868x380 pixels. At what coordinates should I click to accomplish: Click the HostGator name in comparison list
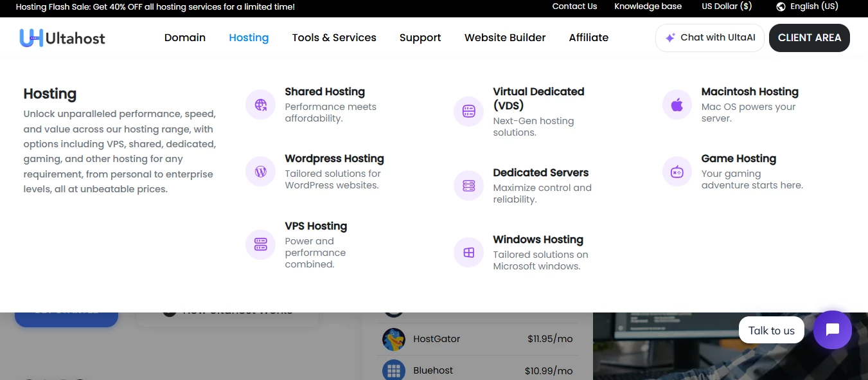click(436, 339)
